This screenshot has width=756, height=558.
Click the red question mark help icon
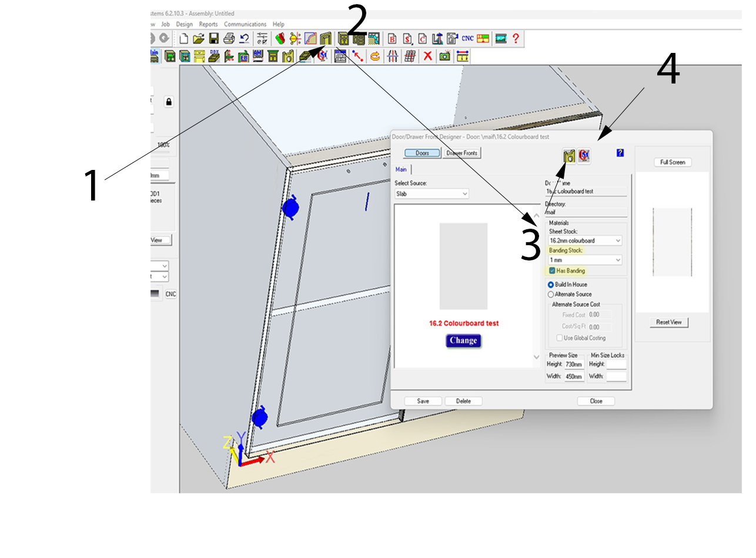tap(516, 39)
